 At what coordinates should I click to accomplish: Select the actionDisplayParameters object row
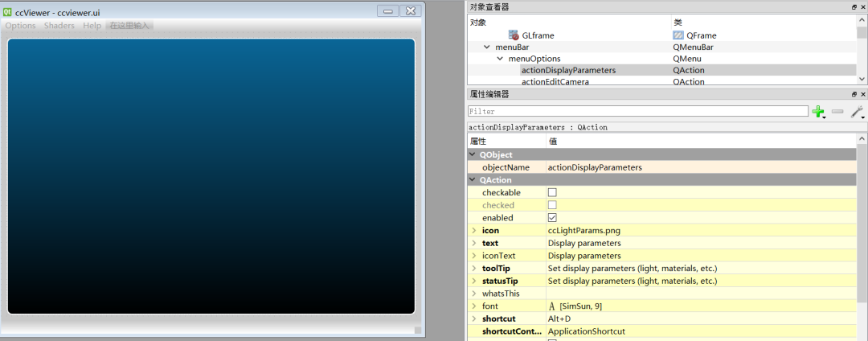(x=662, y=70)
